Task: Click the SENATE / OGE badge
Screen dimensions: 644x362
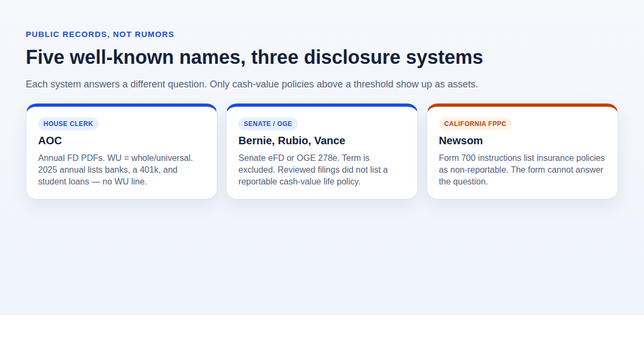Action: [x=268, y=124]
